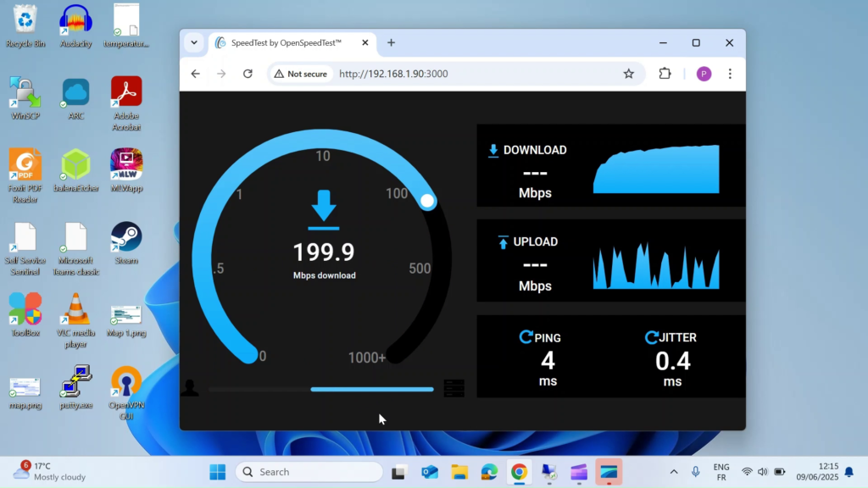This screenshot has width=868, height=488.
Task: Click the upload speed graph
Action: (x=656, y=265)
